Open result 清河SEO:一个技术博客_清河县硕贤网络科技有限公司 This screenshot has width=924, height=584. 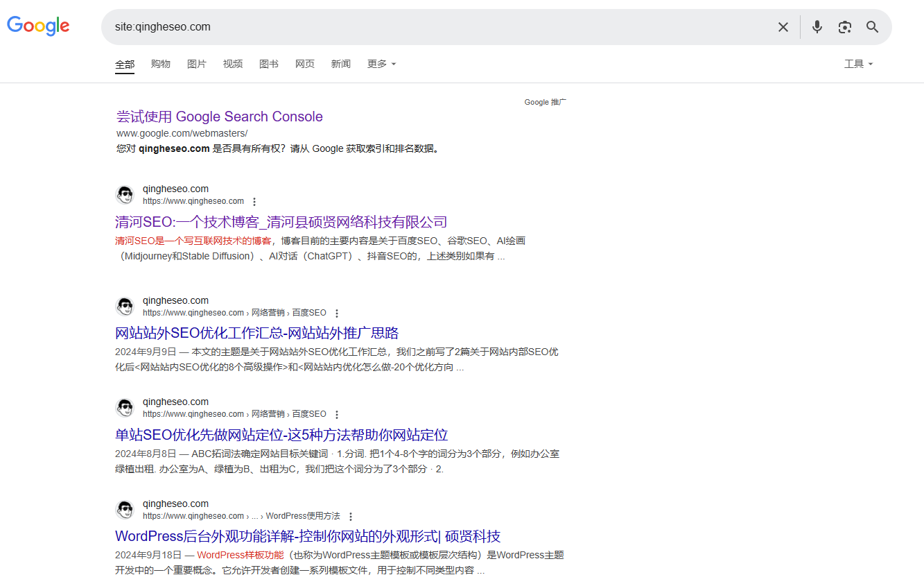click(281, 222)
